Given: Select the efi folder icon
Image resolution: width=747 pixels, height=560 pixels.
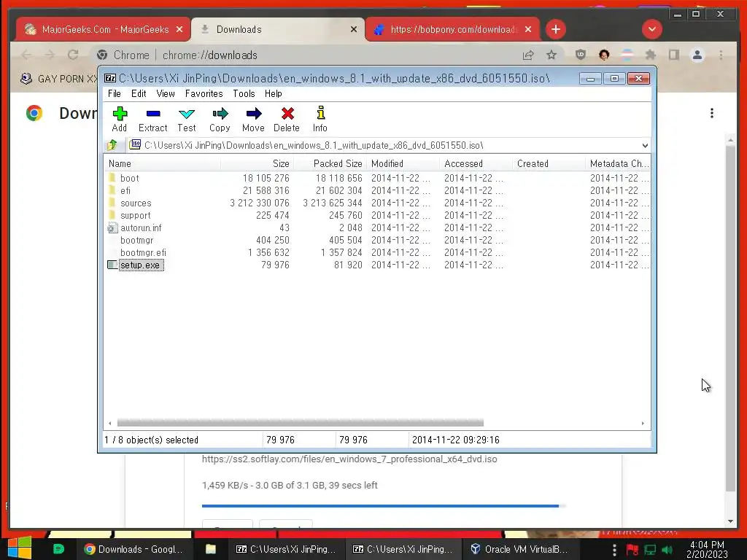Looking at the screenshot, I should [x=112, y=190].
